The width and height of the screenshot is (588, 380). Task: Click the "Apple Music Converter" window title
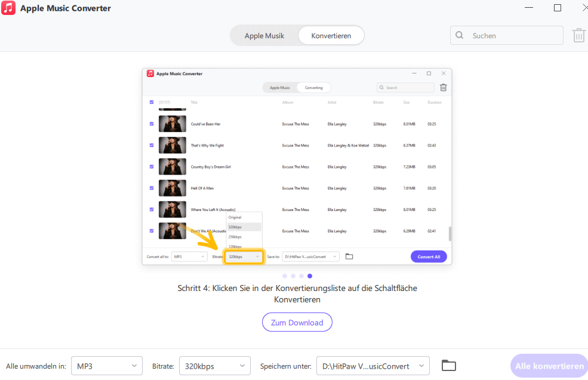[x=66, y=8]
